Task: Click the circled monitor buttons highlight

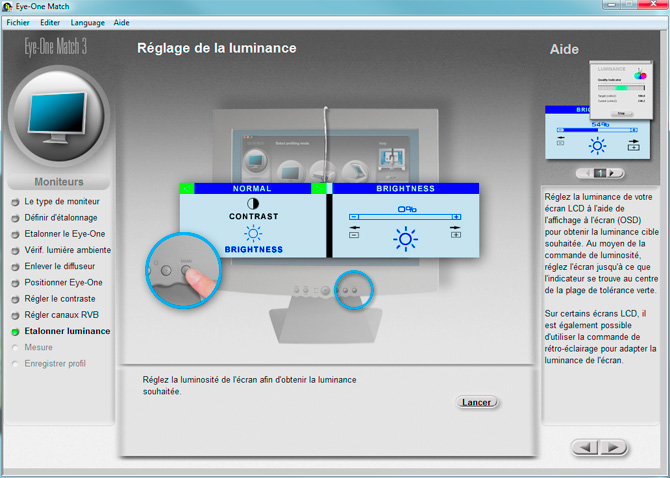Action: coord(354,290)
